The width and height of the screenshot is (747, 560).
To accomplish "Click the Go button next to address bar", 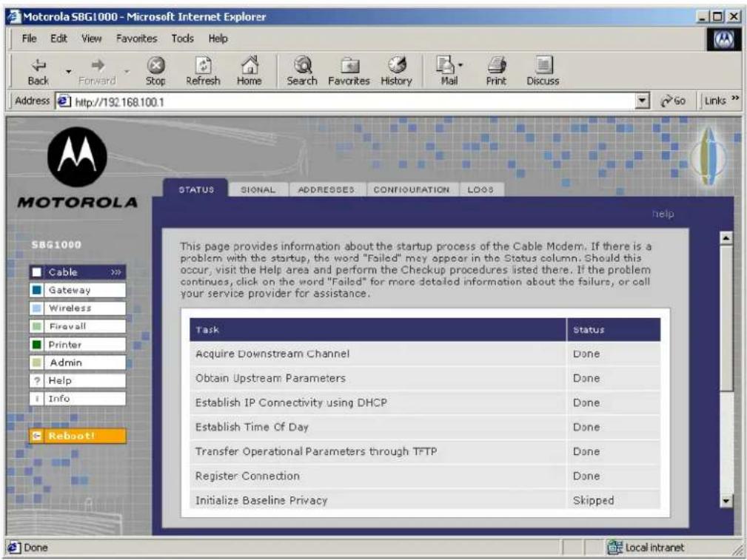I will (x=673, y=101).
